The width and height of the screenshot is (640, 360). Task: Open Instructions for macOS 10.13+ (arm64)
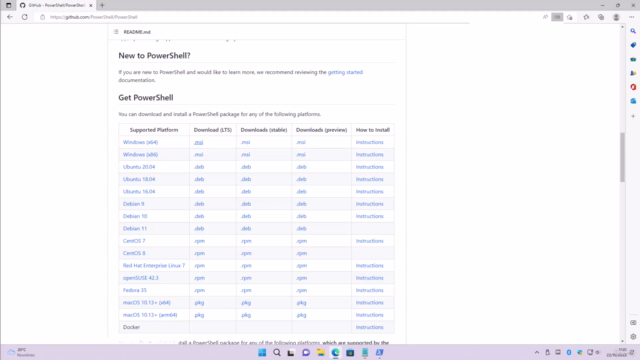point(369,315)
